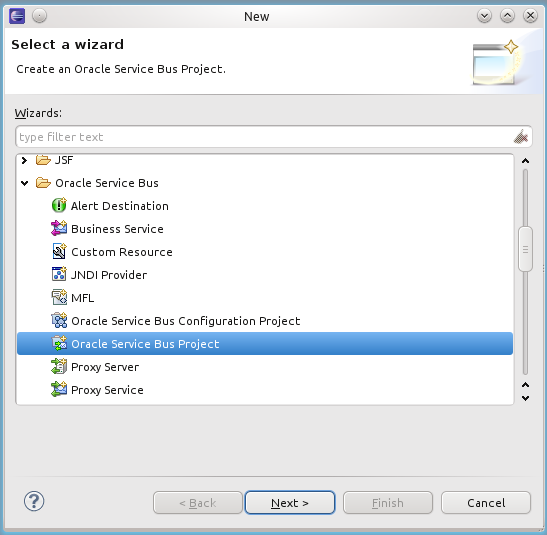Click the Eclipse window menu icon

[17, 16]
